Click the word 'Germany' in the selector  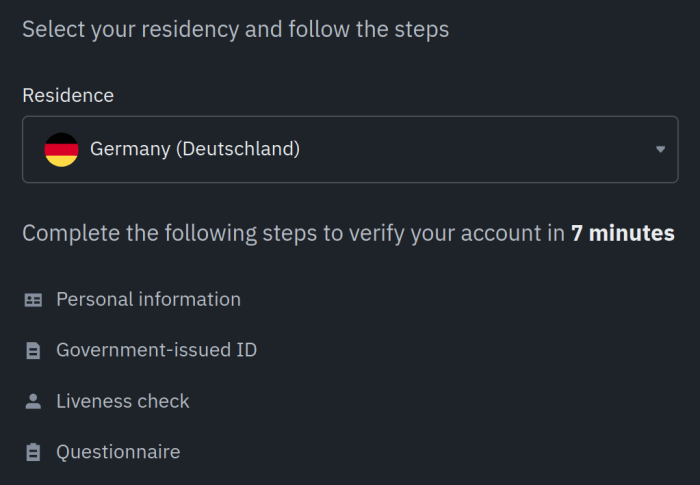pos(128,150)
